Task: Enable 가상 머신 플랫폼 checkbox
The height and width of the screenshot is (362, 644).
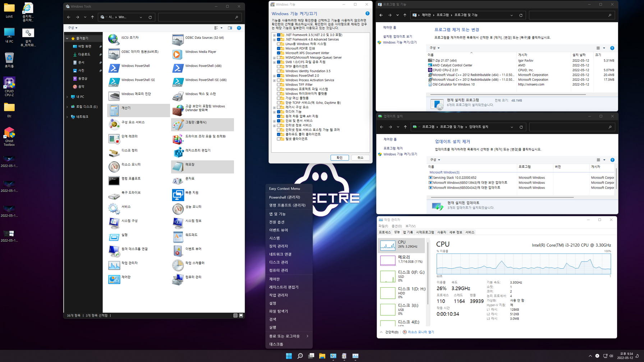Action: pyautogui.click(x=279, y=98)
